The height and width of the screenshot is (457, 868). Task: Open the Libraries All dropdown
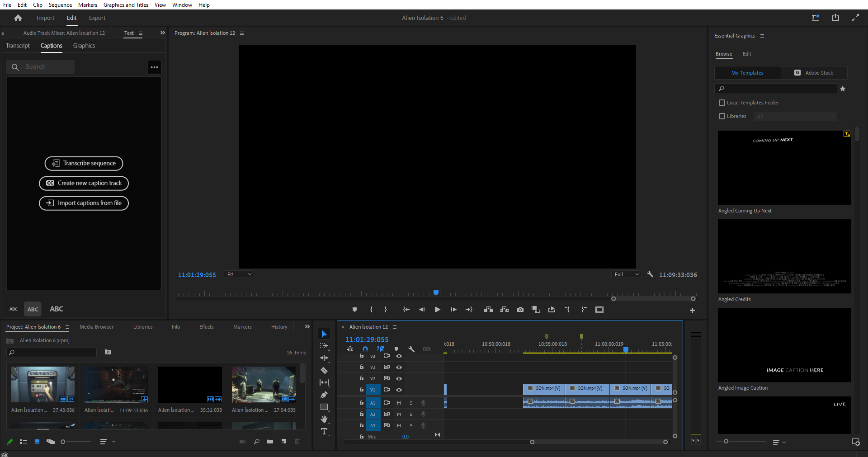click(x=795, y=116)
